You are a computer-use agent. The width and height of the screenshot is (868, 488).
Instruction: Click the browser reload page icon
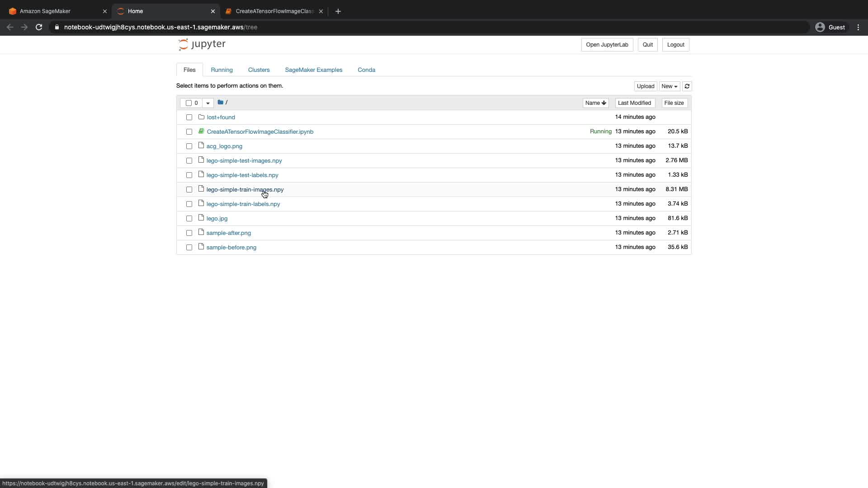coord(39,27)
